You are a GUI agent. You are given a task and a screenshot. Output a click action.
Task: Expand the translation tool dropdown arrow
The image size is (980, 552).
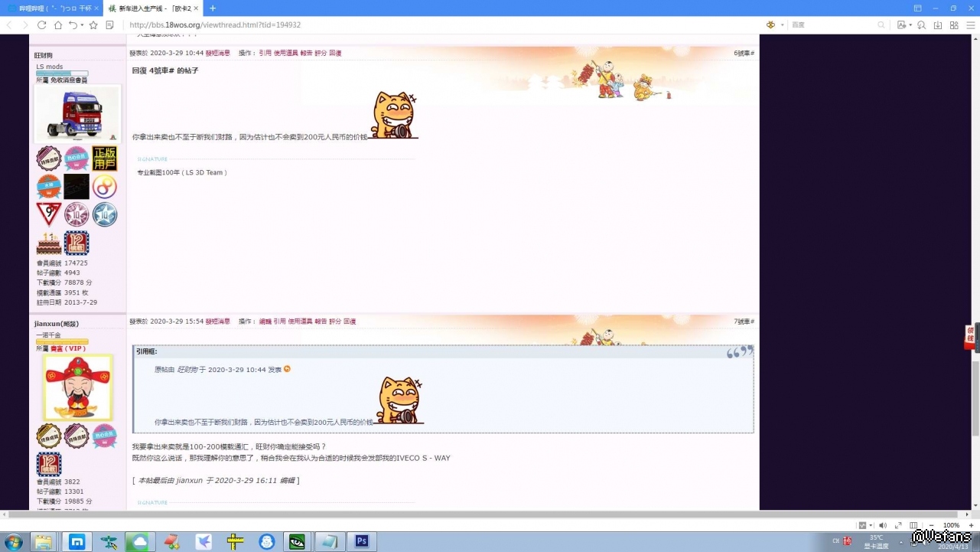(x=910, y=25)
